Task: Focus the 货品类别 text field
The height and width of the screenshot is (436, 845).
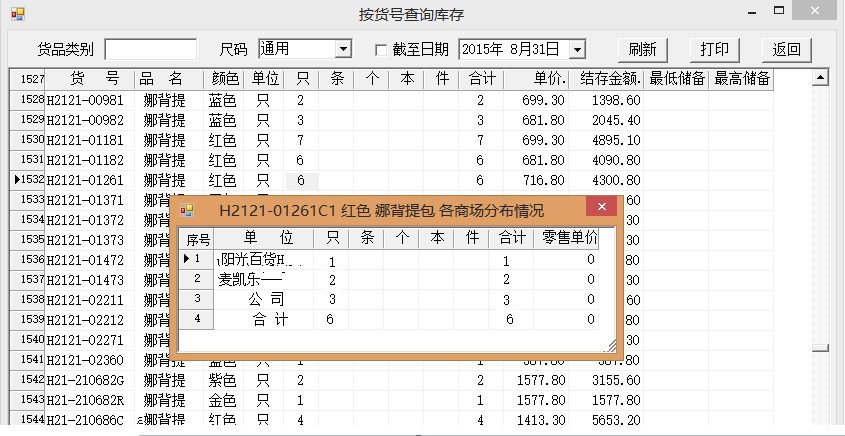Action: click(150, 49)
